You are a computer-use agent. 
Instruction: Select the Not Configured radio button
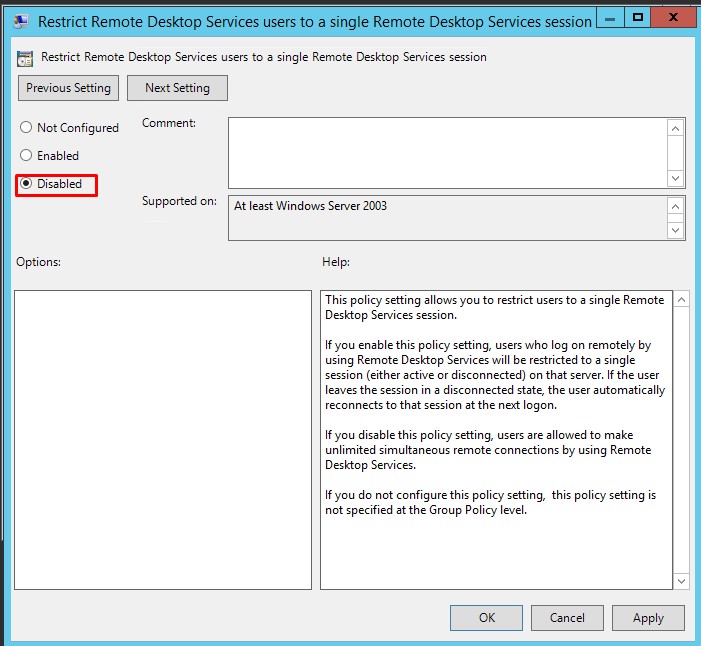coord(26,128)
